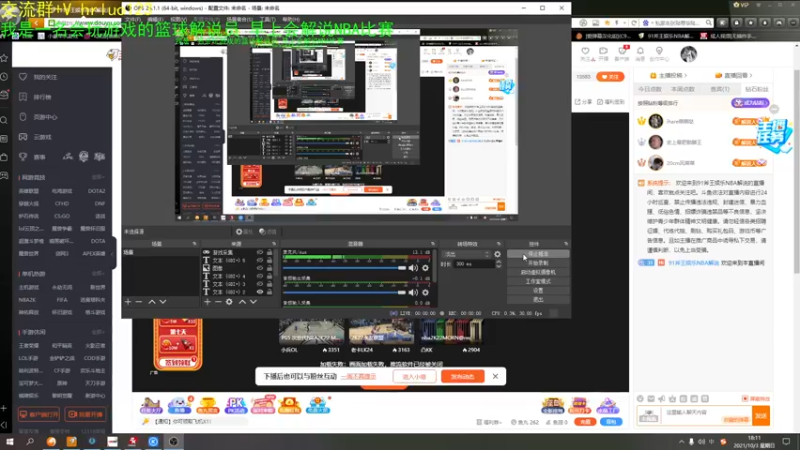
Task: Open user avatar in site header
Action: (688, 54)
